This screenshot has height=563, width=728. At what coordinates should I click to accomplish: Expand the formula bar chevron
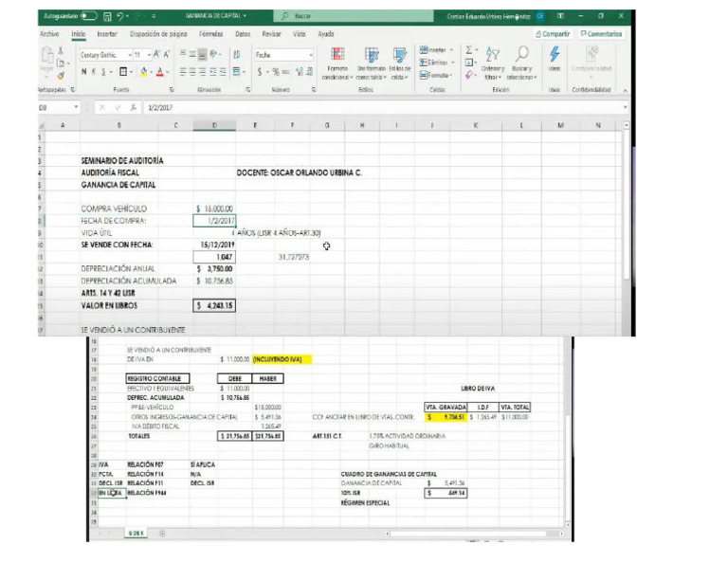click(625, 108)
